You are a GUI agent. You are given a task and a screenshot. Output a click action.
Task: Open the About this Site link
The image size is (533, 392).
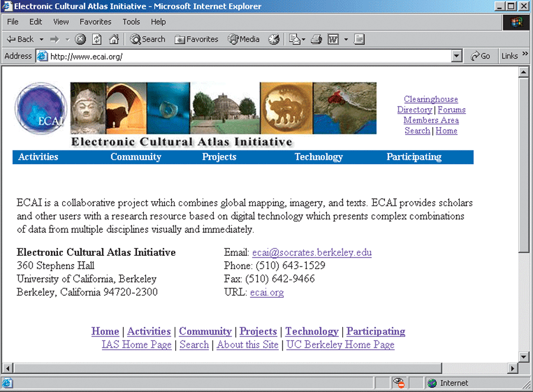pos(248,345)
